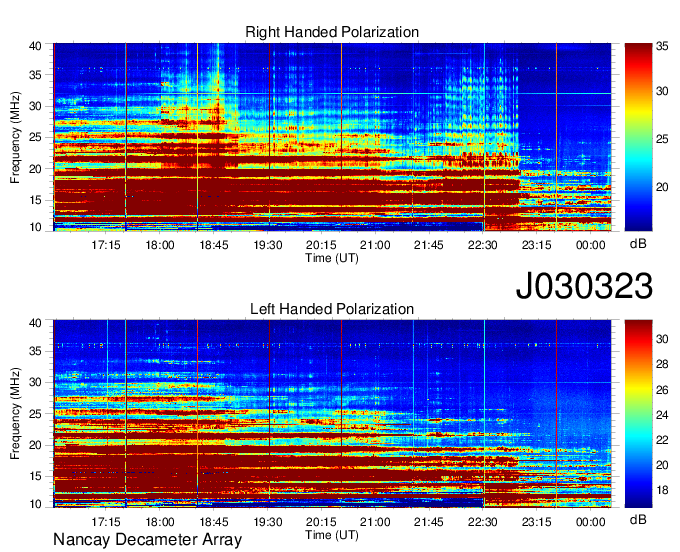Click 'Time (UT)' label under the lower plot
The width and height of the screenshot is (680, 552).
(332, 535)
